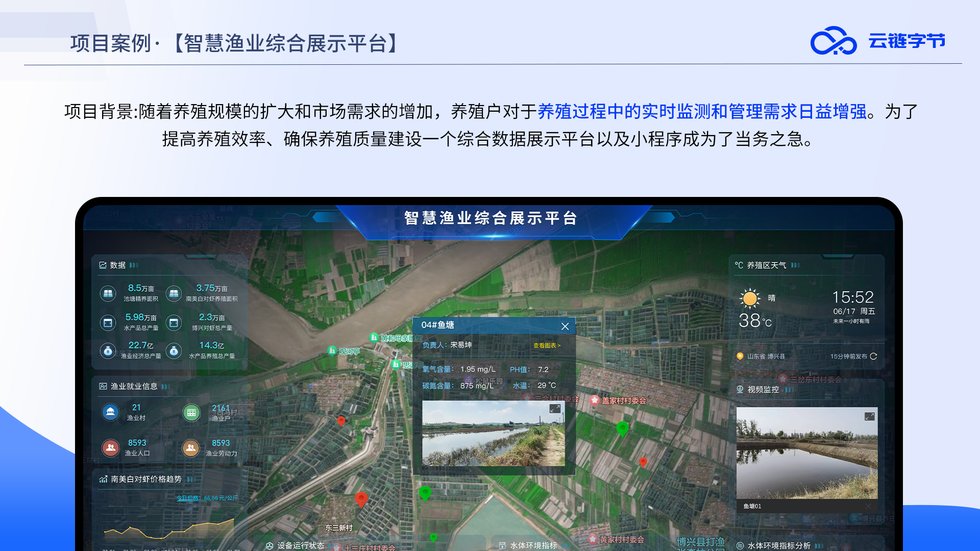Click the 黄家村村委会 map label

pyautogui.click(x=622, y=540)
